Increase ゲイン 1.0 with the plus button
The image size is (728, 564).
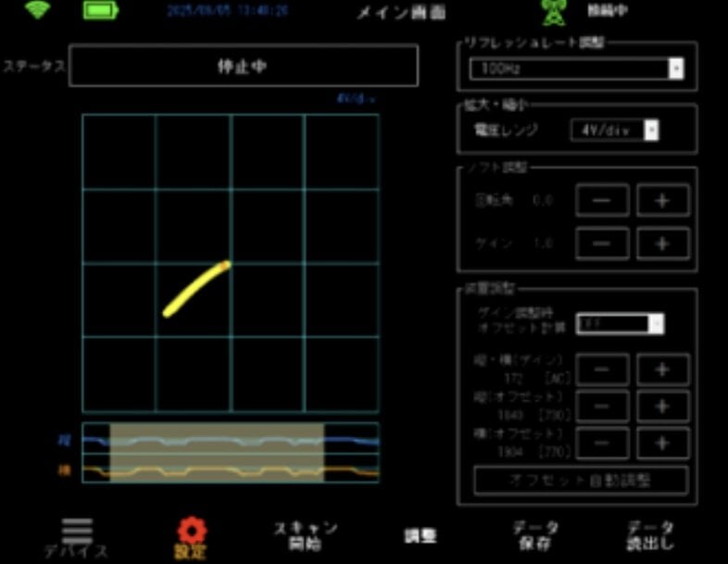click(662, 244)
